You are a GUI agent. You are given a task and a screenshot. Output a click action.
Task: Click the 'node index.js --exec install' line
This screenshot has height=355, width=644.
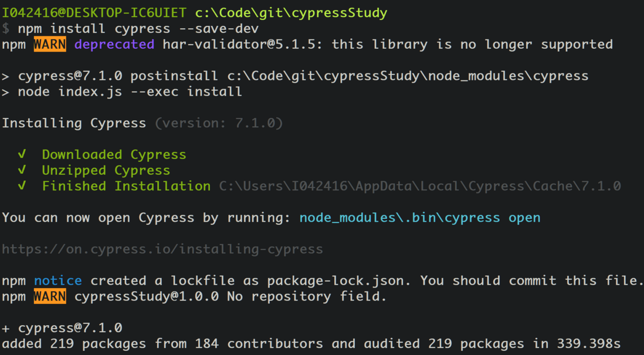click(130, 91)
